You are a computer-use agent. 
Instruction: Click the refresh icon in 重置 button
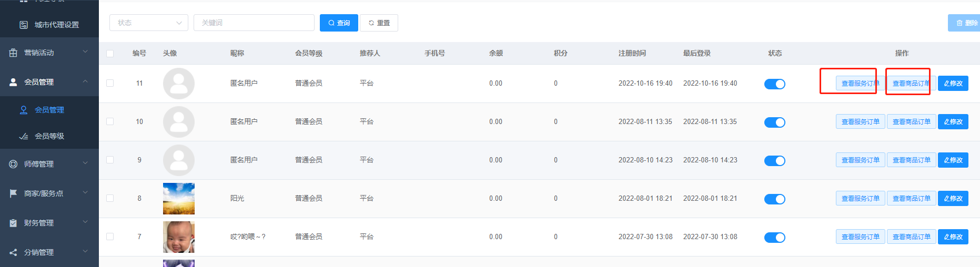371,23
